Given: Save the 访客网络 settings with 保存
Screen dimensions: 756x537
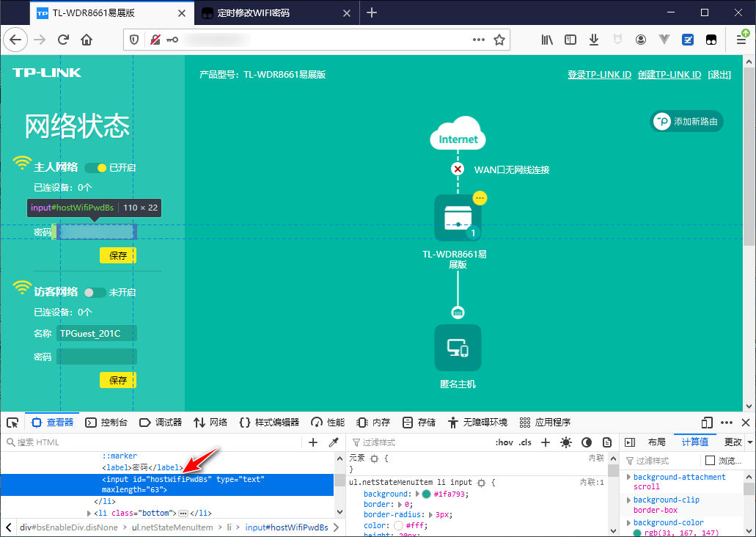Looking at the screenshot, I should (118, 380).
